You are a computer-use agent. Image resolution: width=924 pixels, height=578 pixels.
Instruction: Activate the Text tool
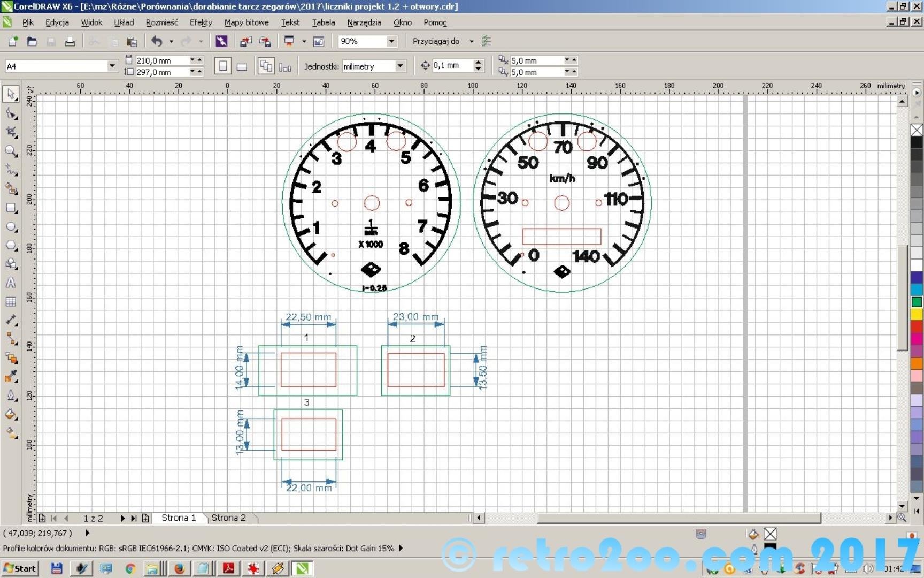tap(11, 283)
